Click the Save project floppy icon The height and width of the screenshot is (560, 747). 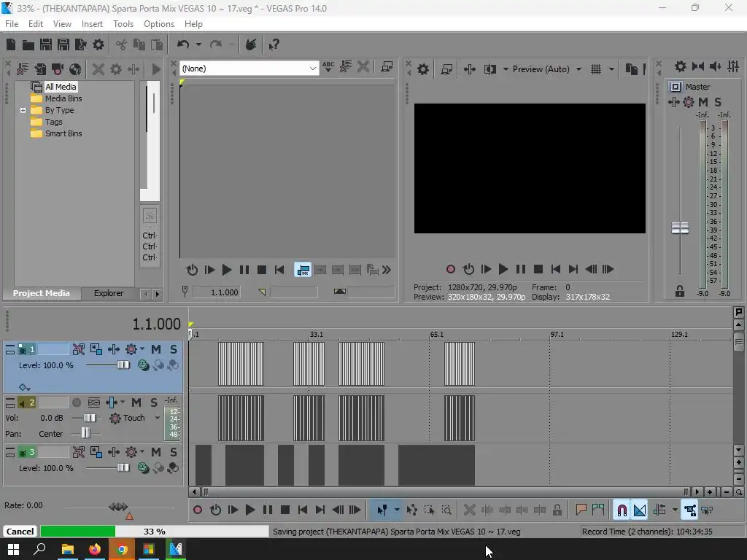point(46,44)
